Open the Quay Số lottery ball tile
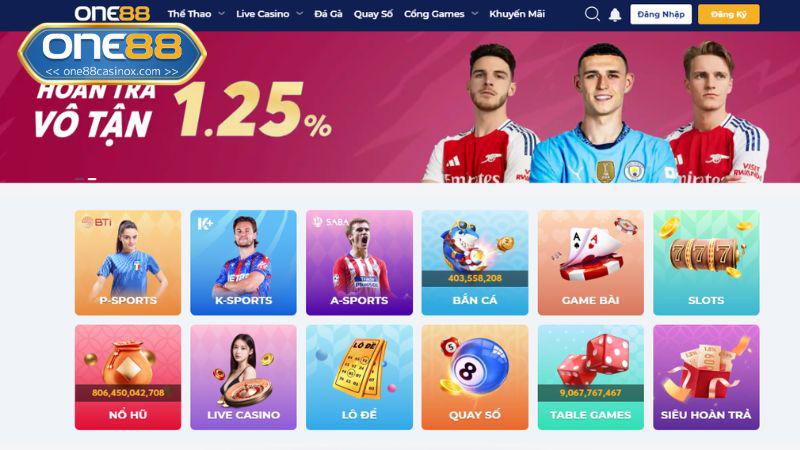Screen dimensions: 800x450 [474, 377]
